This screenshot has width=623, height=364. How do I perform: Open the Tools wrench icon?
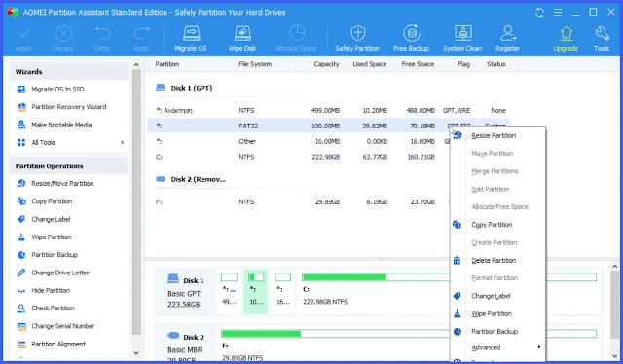coord(602,38)
